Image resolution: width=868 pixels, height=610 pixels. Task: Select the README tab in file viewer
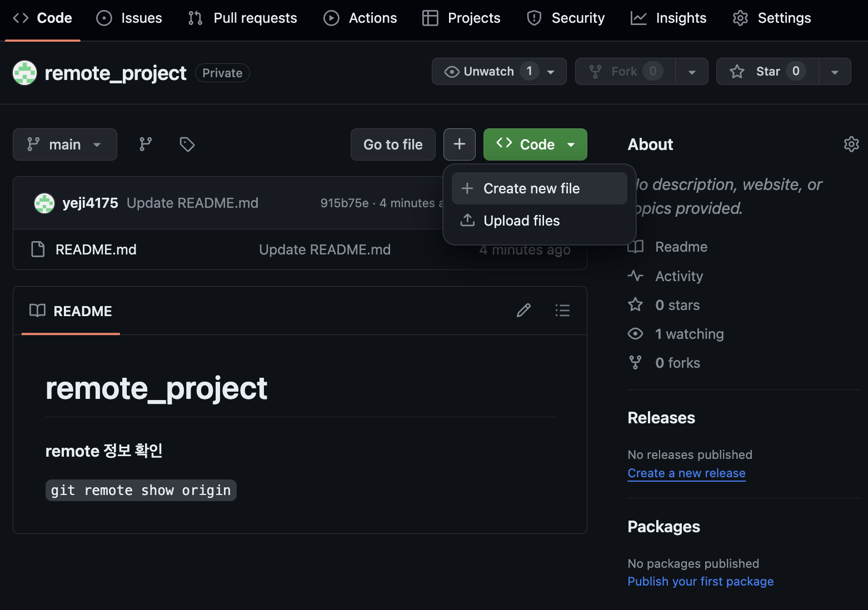[x=71, y=311]
